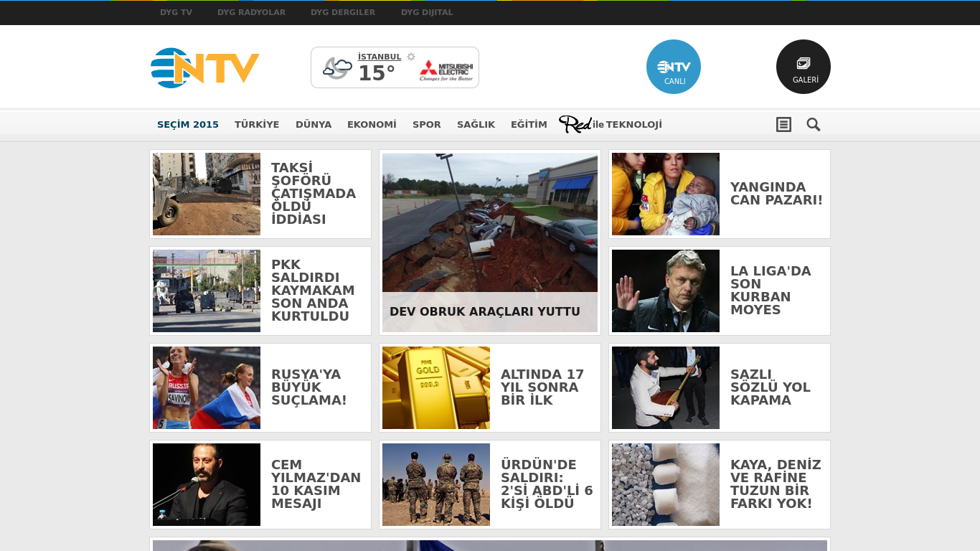Switch to the SEÇİM 2015 section
980x551 pixels.
point(188,124)
